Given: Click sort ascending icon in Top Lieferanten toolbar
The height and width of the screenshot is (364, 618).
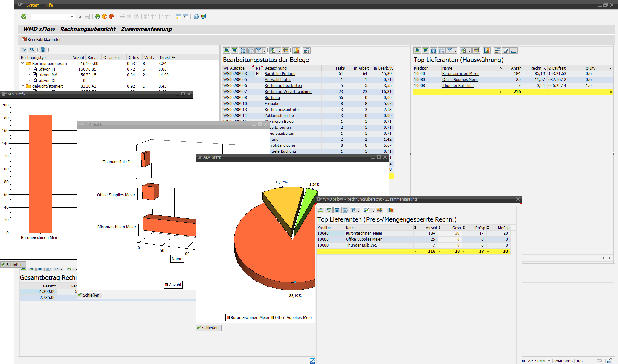Looking at the screenshot, I should pyautogui.click(x=417, y=50).
